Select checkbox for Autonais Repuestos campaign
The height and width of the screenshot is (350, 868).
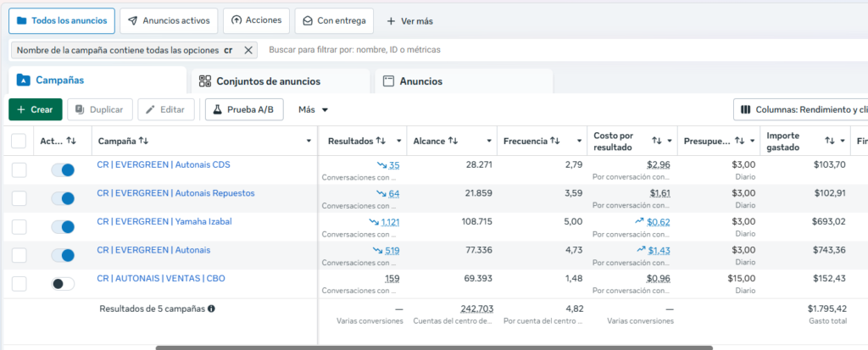click(x=19, y=198)
